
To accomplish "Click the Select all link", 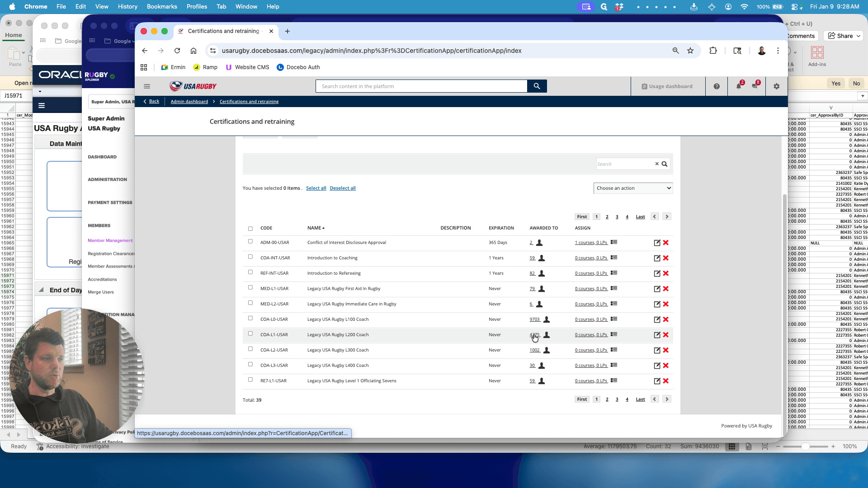I will pos(316,188).
